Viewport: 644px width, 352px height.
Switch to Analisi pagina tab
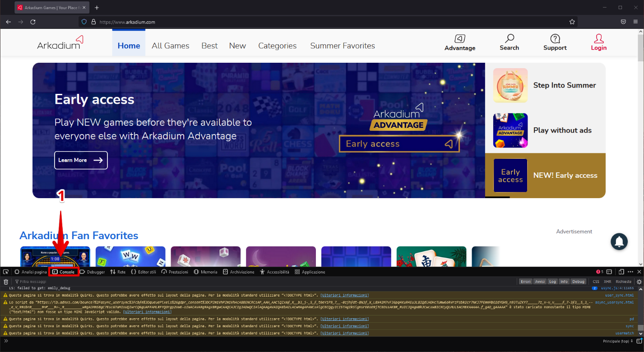pos(31,272)
